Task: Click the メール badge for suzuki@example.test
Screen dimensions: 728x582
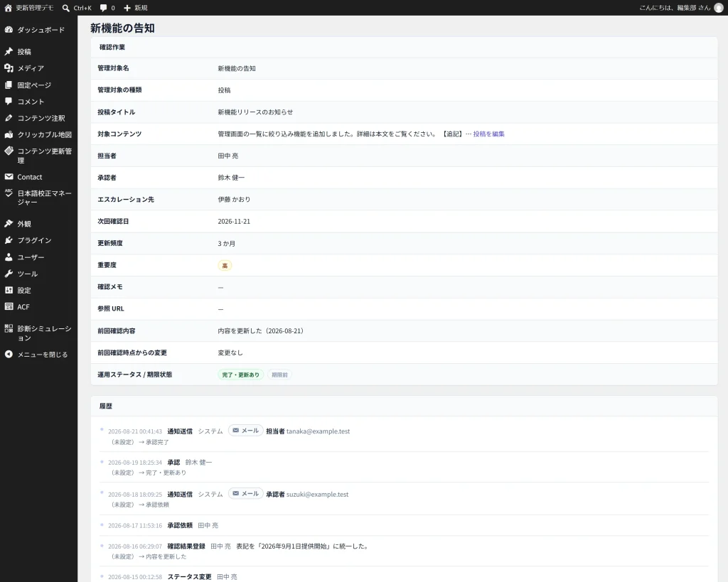Action: tap(245, 494)
